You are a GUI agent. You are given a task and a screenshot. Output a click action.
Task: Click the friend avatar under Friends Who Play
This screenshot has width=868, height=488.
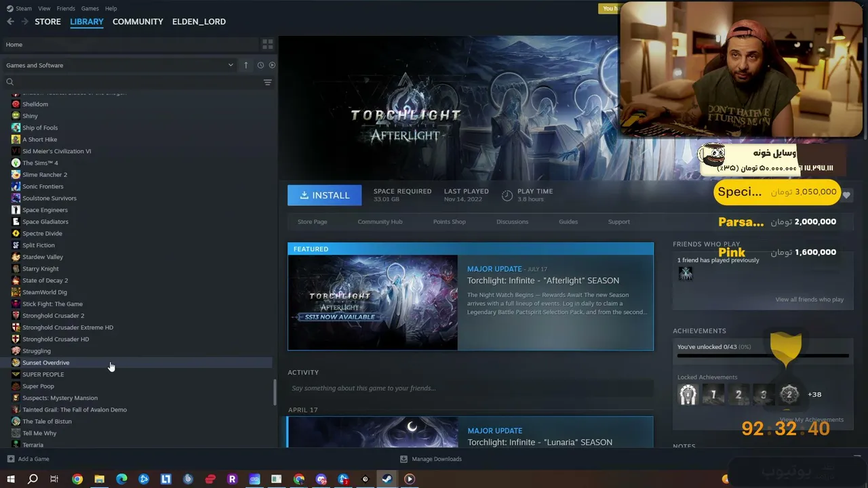click(x=686, y=273)
